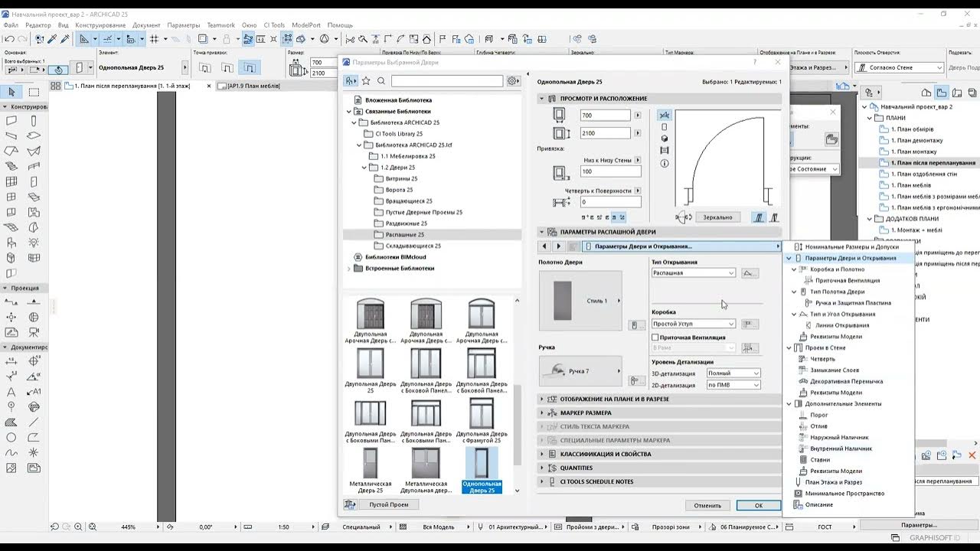
Task: Go to previous parameter page arrow
Action: (x=545, y=246)
